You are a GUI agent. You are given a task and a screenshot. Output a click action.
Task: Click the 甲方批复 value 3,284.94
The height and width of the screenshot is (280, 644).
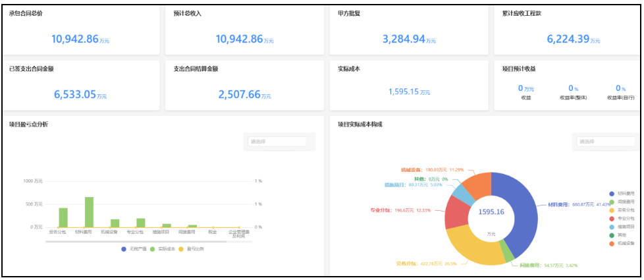pyautogui.click(x=404, y=39)
